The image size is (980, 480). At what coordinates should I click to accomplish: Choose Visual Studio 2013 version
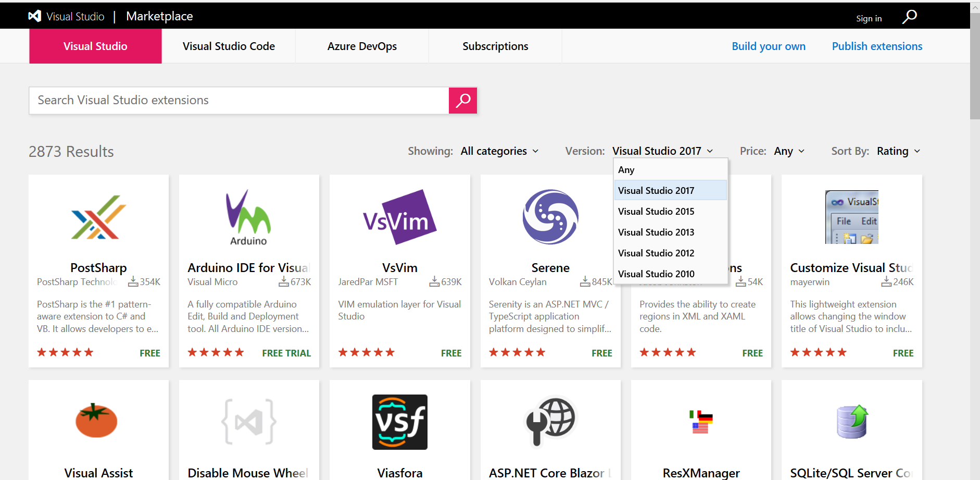pos(671,232)
